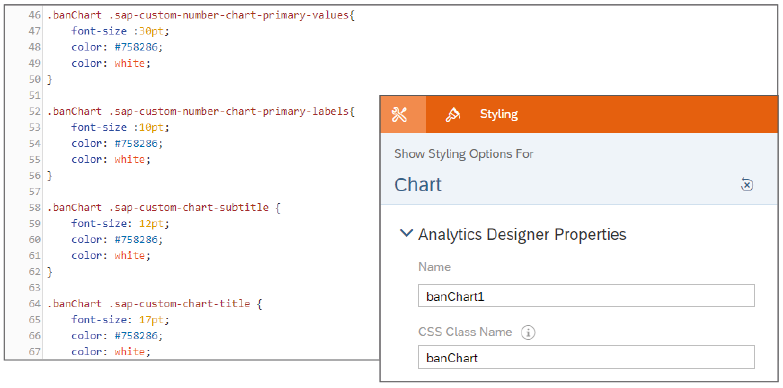Collapse the Analytics Designer Properties section

point(406,233)
